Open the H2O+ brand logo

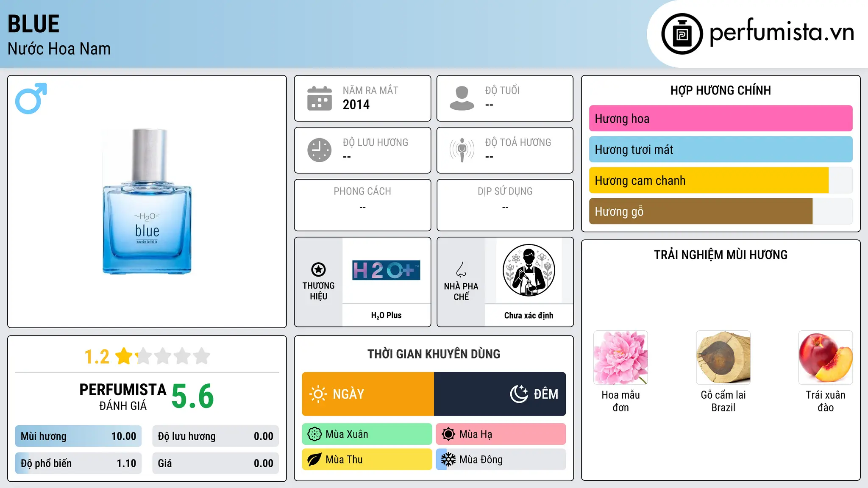386,270
